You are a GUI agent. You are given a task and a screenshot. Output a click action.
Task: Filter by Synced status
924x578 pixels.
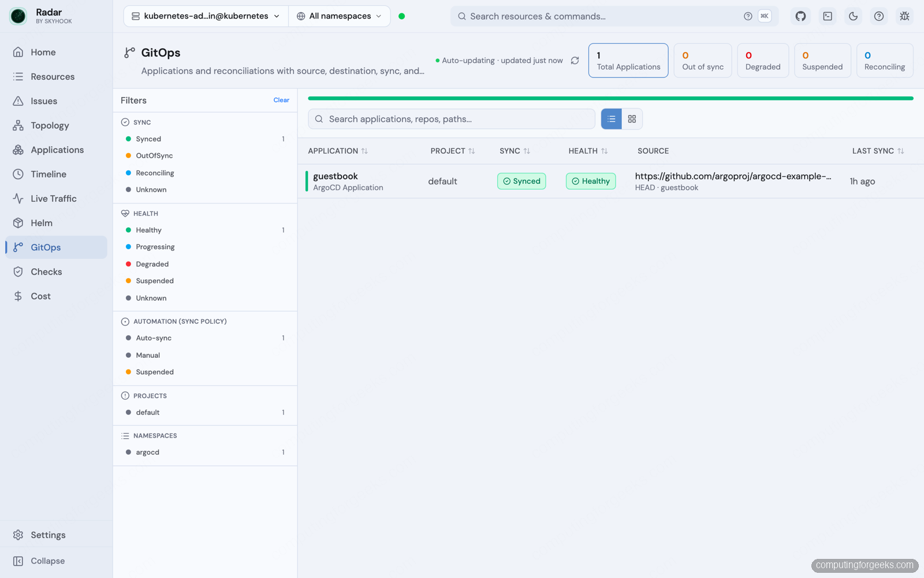(x=205, y=139)
